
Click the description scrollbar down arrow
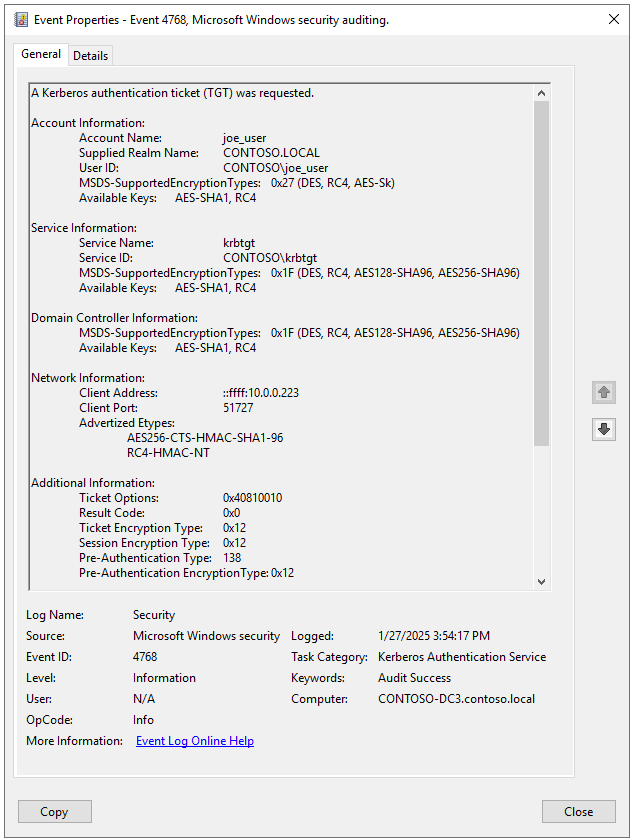[541, 582]
